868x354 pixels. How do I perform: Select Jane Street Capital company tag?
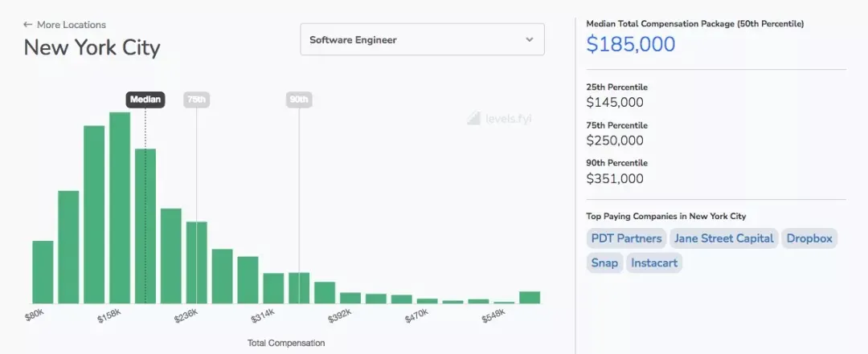coord(723,238)
